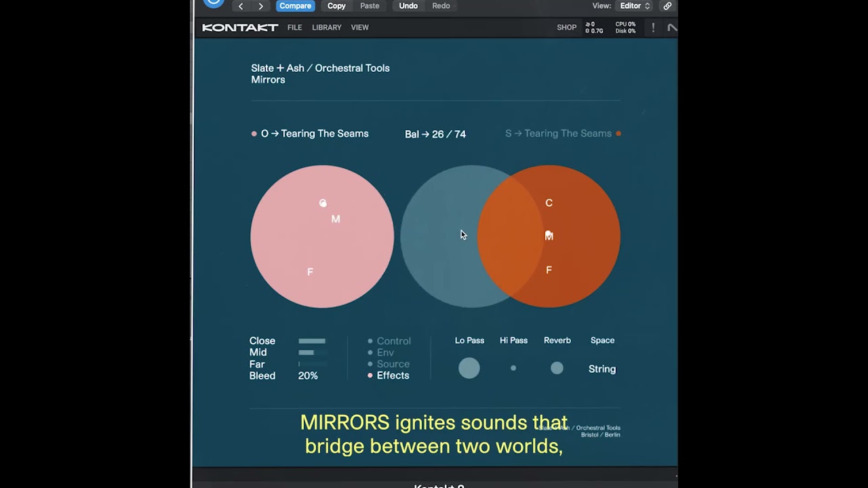Viewport: 868px width, 488px height.
Task: Click the exclamation warning icon
Action: coord(653,28)
